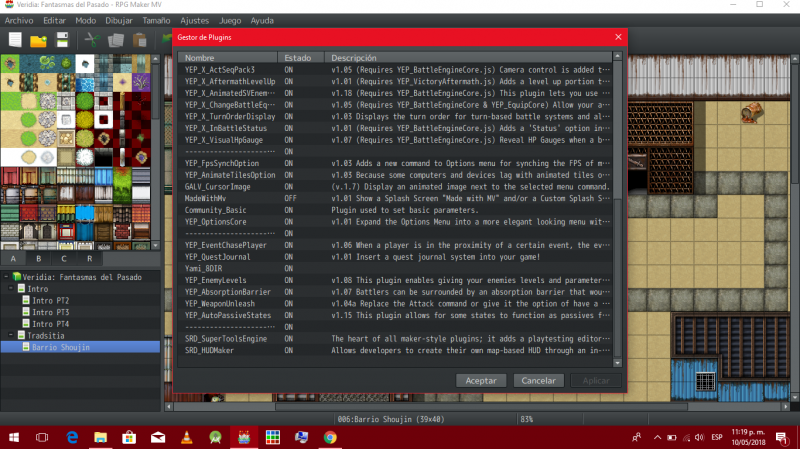Select the Intro PT3 map
This screenshot has width=800, height=449.
51,312
